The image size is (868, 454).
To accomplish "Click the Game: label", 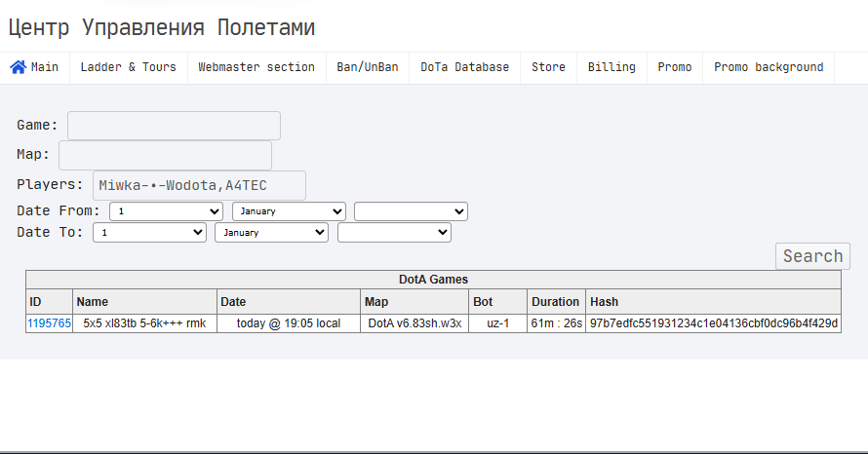I will coord(37,126).
